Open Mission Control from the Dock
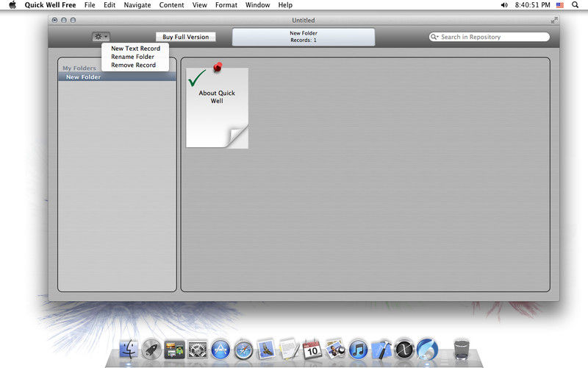 point(175,350)
